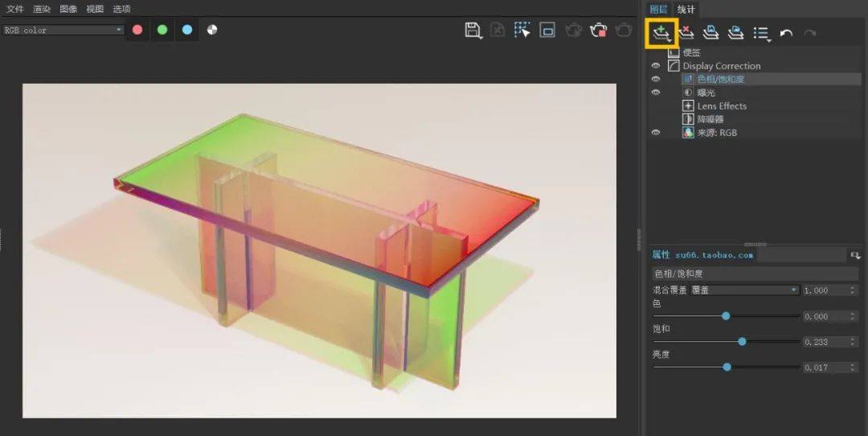The width and height of the screenshot is (868, 436).
Task: Activate the region render icon
Action: (x=547, y=31)
